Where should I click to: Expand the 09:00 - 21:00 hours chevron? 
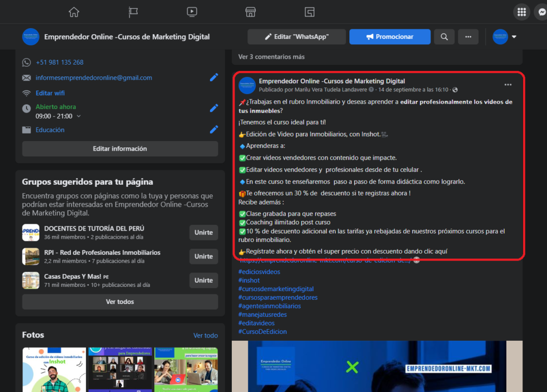point(79,116)
